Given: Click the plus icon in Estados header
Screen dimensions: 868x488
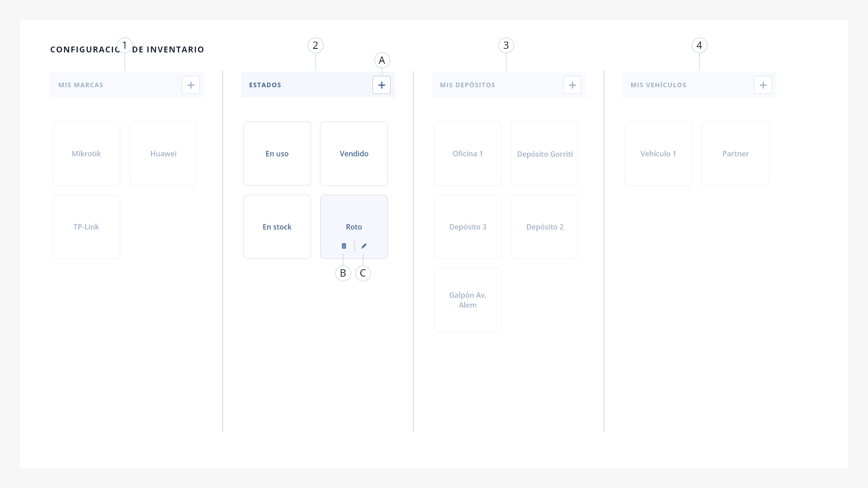Looking at the screenshot, I should coord(382,85).
